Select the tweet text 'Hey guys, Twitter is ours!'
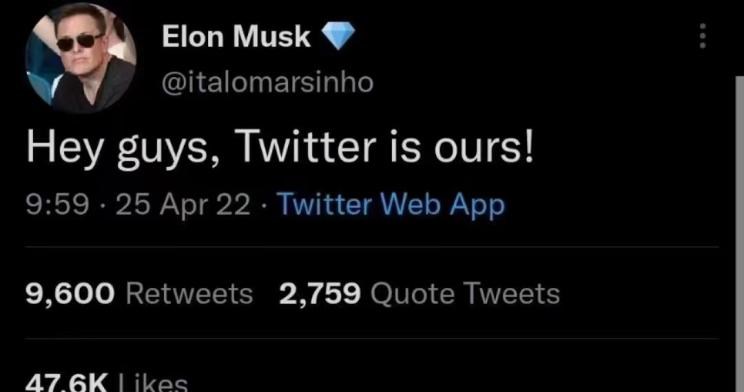The image size is (744, 392). [280, 148]
